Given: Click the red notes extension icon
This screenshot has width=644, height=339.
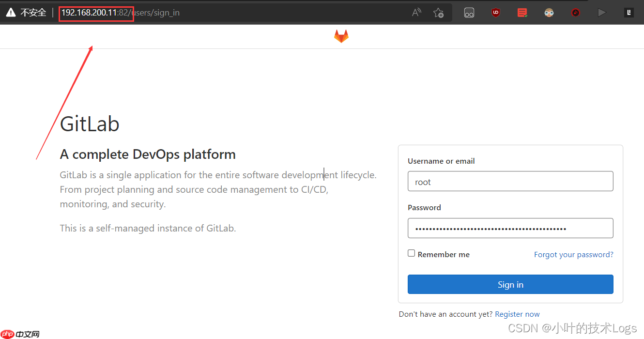Looking at the screenshot, I should pos(522,12).
